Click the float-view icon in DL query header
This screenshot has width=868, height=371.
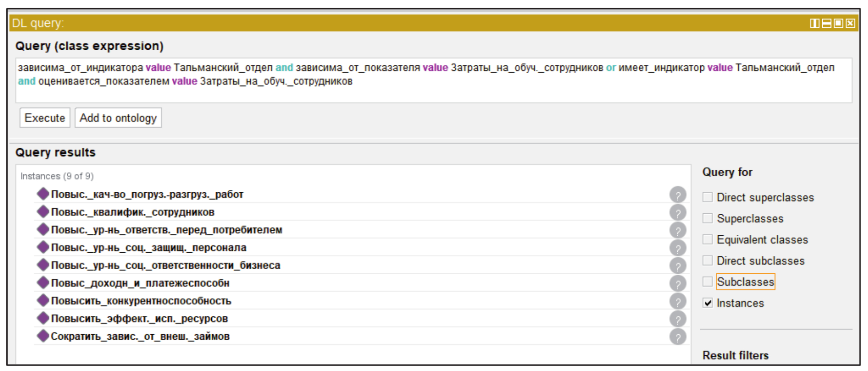tap(838, 23)
